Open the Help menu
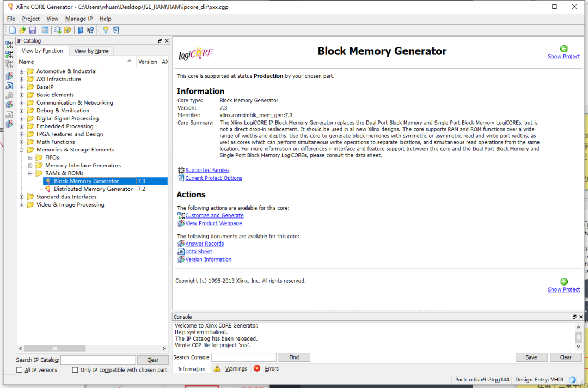This screenshot has height=388, width=588. point(106,19)
